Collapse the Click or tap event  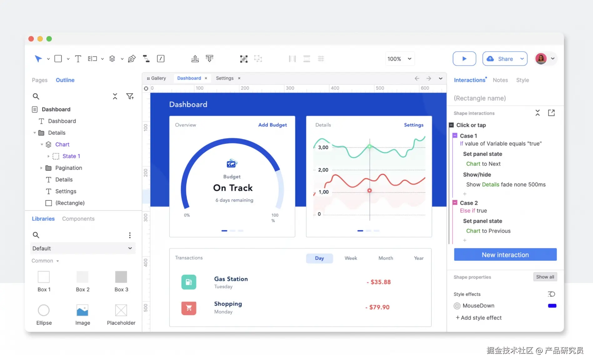(451, 125)
